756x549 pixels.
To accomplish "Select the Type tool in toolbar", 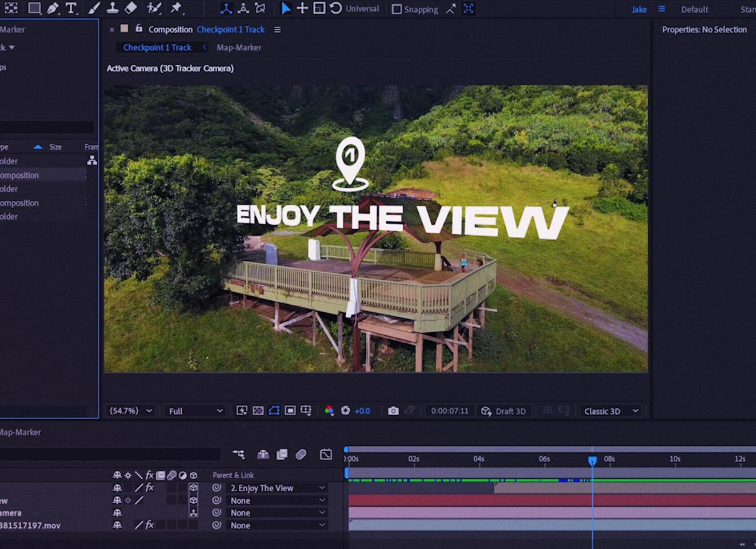I will pyautogui.click(x=71, y=8).
